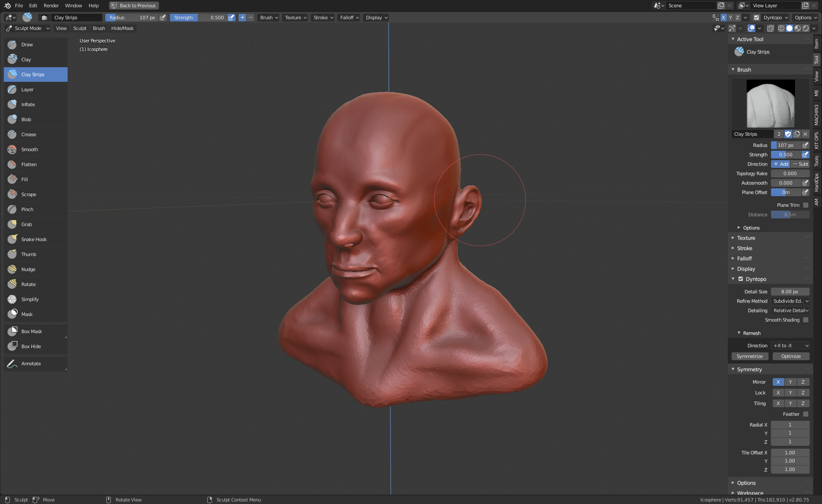Select the Snake Hook brush tool
822x504 pixels.
point(34,239)
